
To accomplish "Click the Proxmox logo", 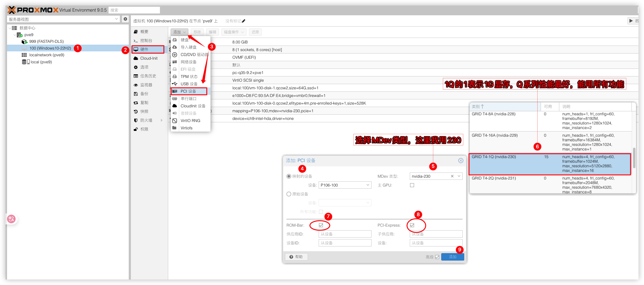I will 32,10.
